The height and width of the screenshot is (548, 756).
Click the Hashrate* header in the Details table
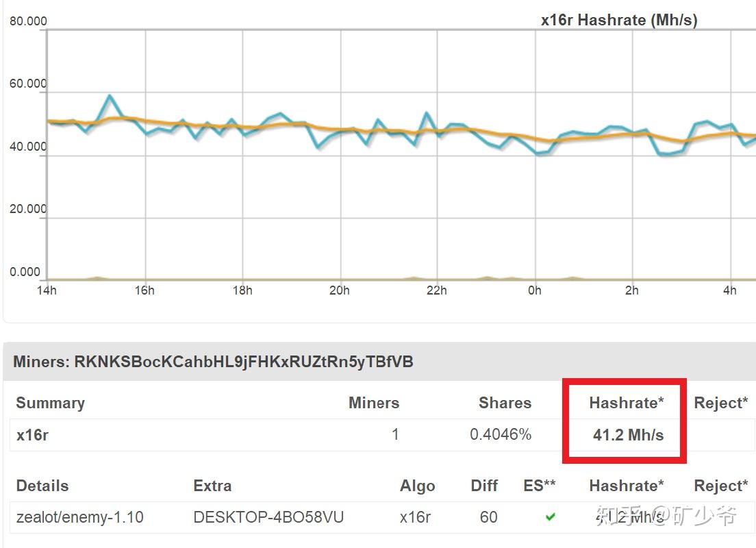click(x=627, y=486)
